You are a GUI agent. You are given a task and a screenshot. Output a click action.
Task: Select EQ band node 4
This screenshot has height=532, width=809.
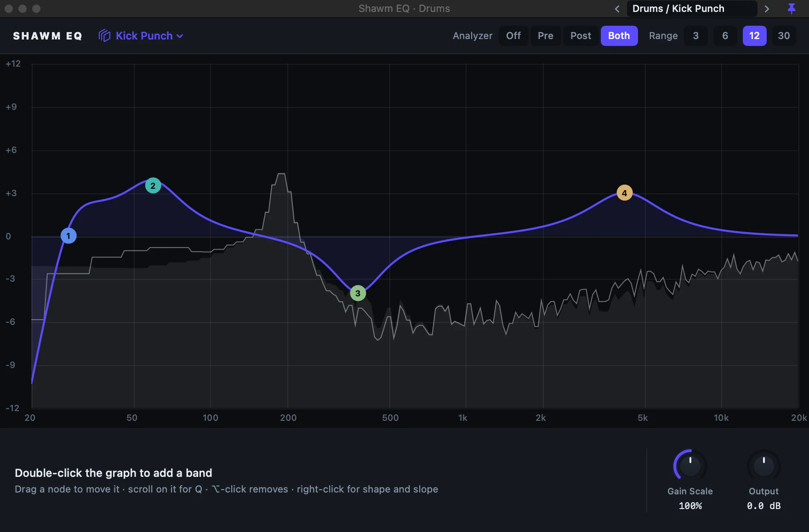click(x=624, y=193)
